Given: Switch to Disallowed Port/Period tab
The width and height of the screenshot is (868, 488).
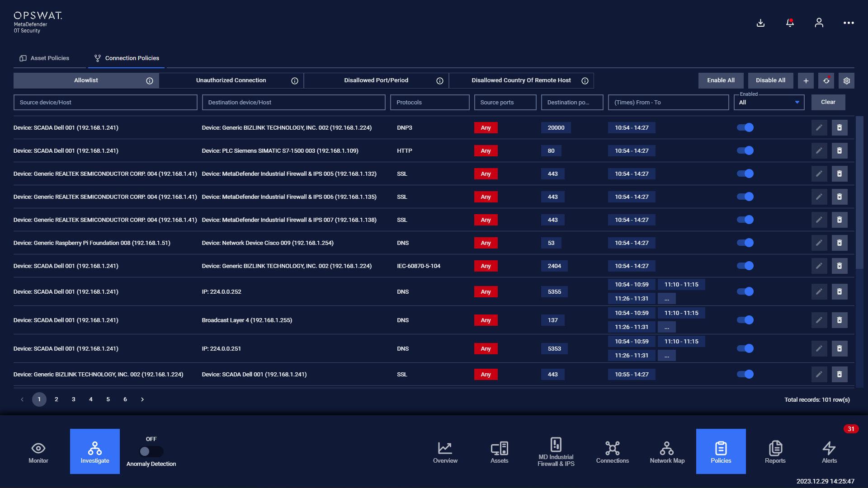Looking at the screenshot, I should coord(376,81).
